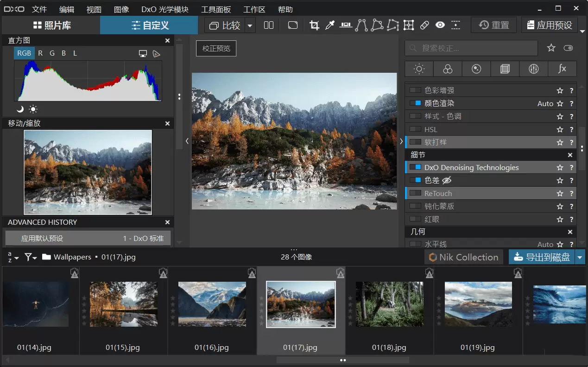Open the fx effects palette tab
The height and width of the screenshot is (367, 588).
tap(562, 69)
